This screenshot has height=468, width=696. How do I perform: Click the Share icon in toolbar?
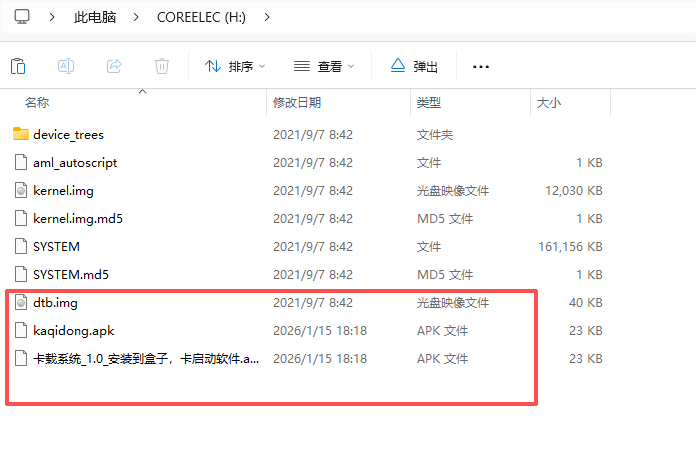click(x=114, y=66)
